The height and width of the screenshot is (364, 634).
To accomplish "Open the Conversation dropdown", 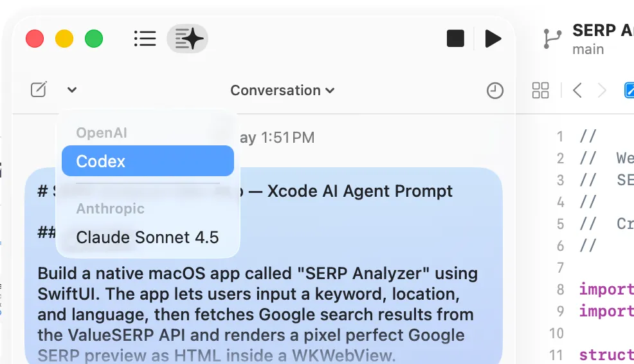I will [x=282, y=91].
